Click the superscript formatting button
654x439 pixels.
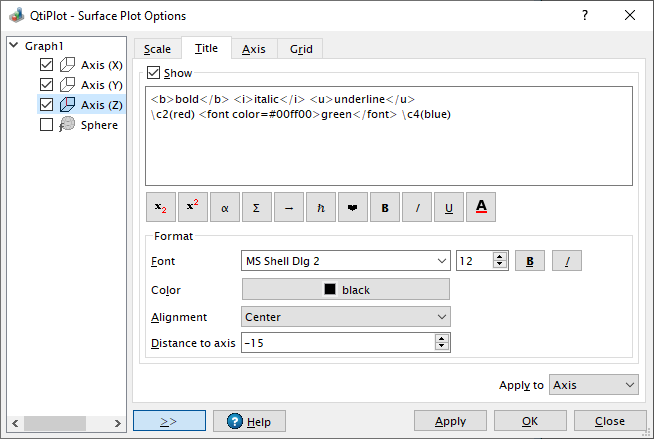point(193,207)
